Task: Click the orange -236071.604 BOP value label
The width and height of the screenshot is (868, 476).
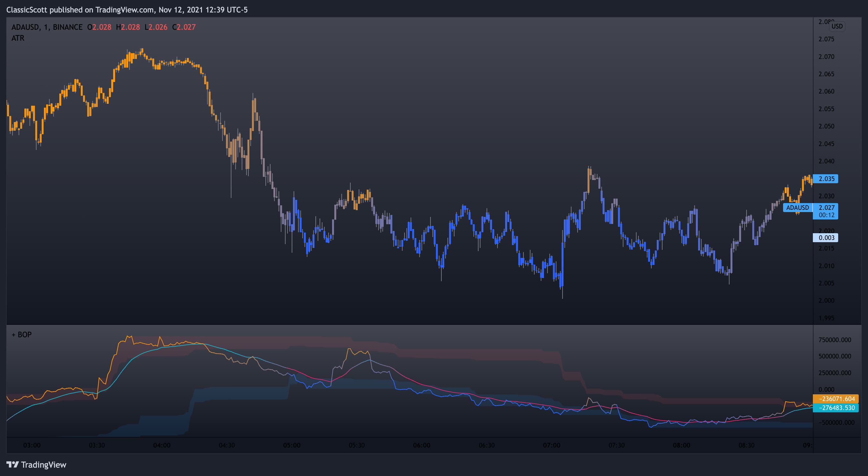Action: pos(836,399)
